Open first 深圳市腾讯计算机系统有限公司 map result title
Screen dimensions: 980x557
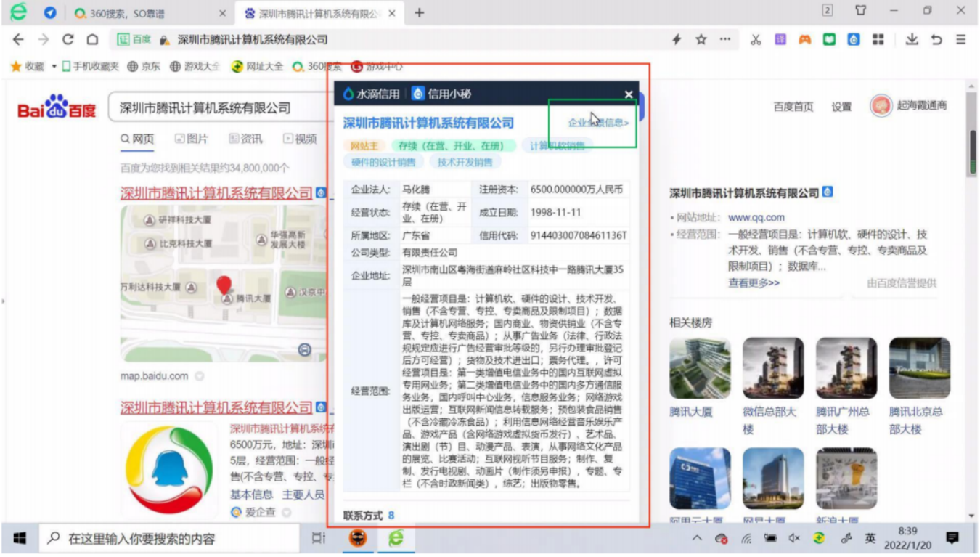pos(216,193)
